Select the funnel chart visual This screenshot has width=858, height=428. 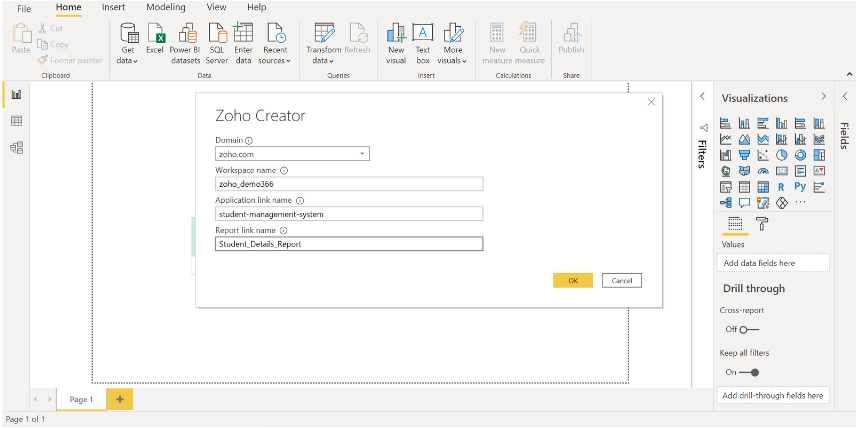[744, 155]
